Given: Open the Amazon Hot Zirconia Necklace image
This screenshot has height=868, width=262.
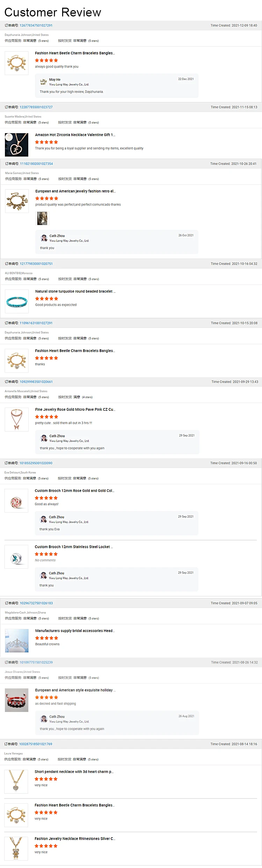Looking at the screenshot, I should (x=16, y=145).
